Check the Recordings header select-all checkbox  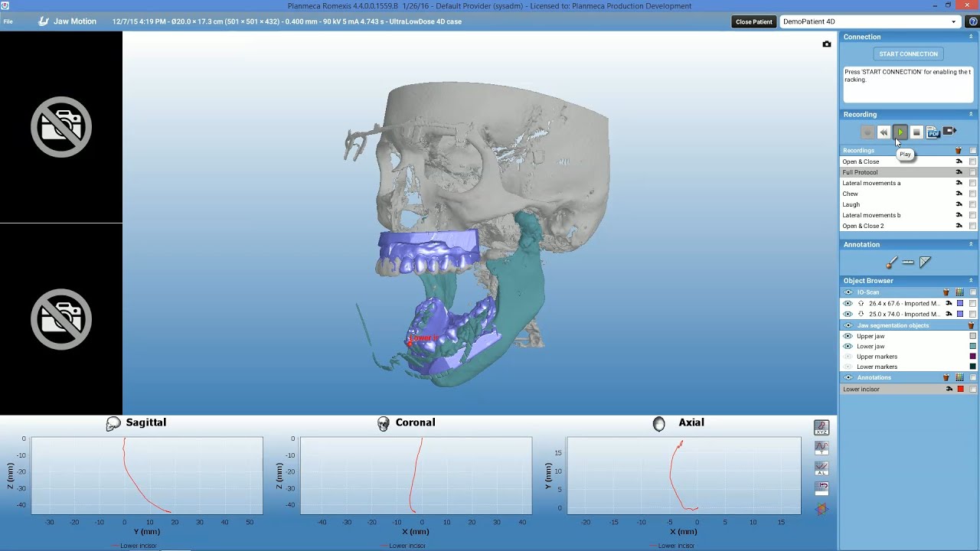pyautogui.click(x=973, y=151)
